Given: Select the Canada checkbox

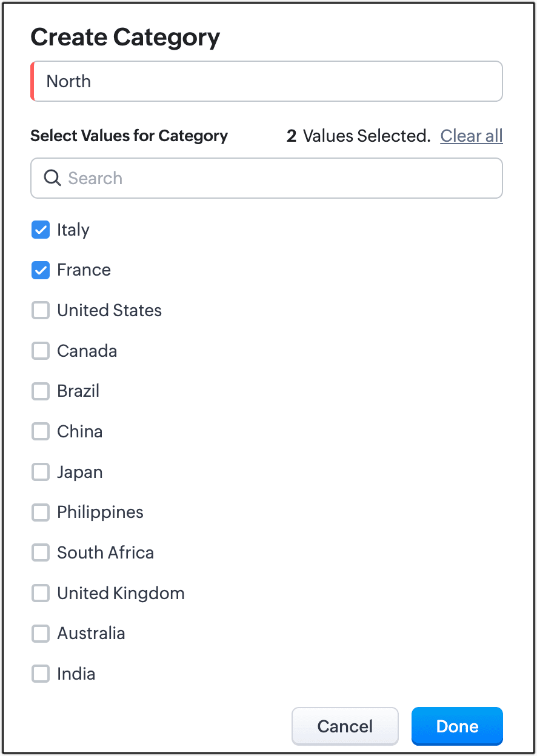Looking at the screenshot, I should coord(41,351).
